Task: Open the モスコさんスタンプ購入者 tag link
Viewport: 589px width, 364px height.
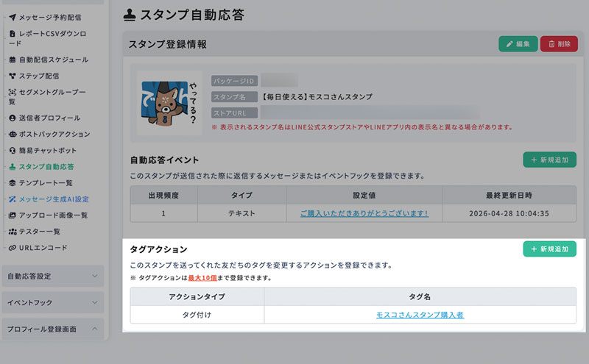Action: tap(420, 315)
